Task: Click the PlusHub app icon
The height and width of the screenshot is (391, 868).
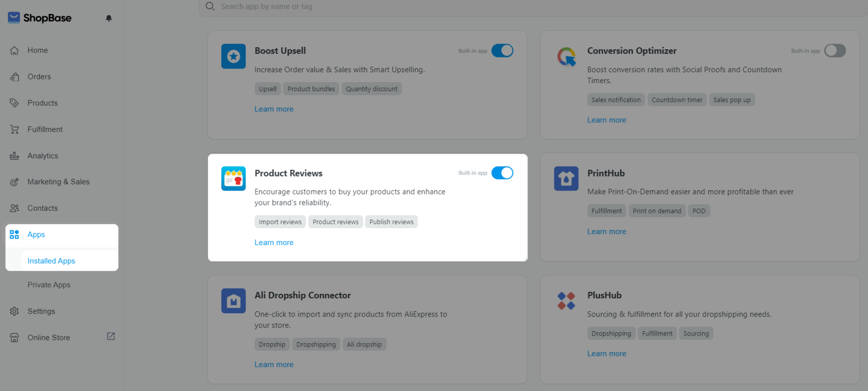Action: click(x=566, y=301)
